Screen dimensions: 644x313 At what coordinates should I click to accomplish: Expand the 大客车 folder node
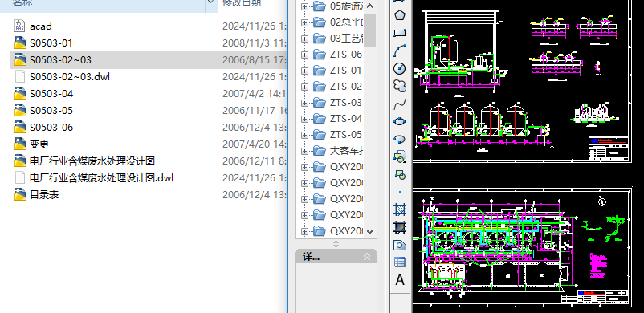(304, 151)
